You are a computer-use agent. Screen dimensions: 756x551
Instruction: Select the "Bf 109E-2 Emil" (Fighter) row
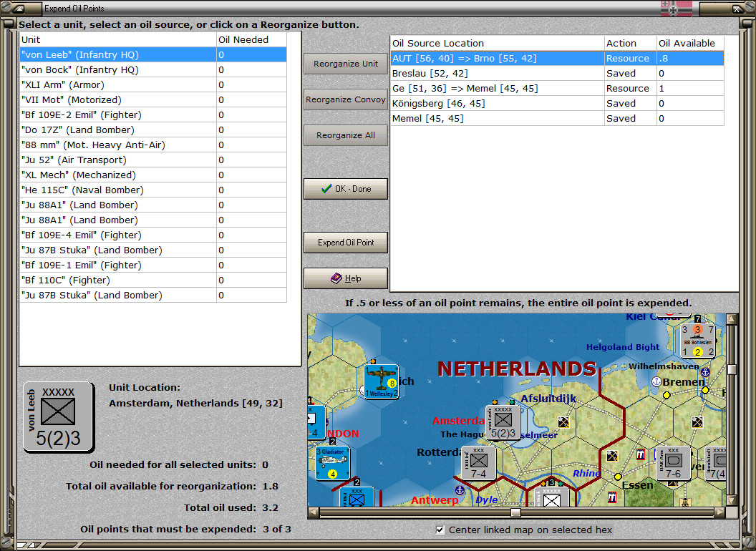(x=153, y=114)
